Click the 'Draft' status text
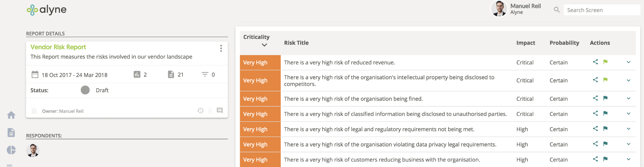644x167 pixels. click(x=102, y=90)
